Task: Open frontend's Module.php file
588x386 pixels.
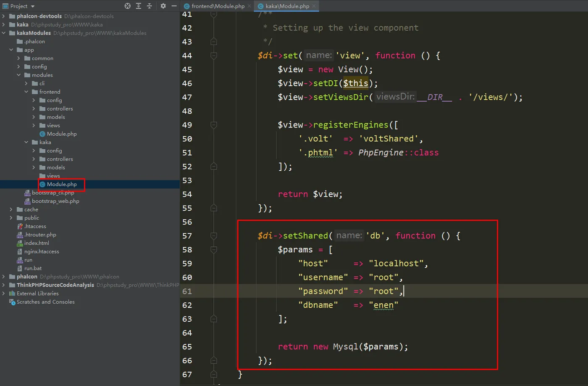Action: click(x=62, y=134)
